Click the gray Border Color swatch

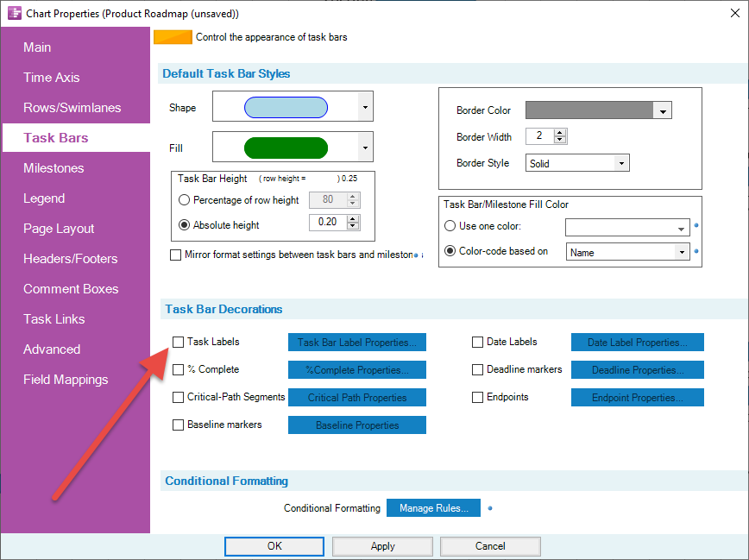[589, 110]
